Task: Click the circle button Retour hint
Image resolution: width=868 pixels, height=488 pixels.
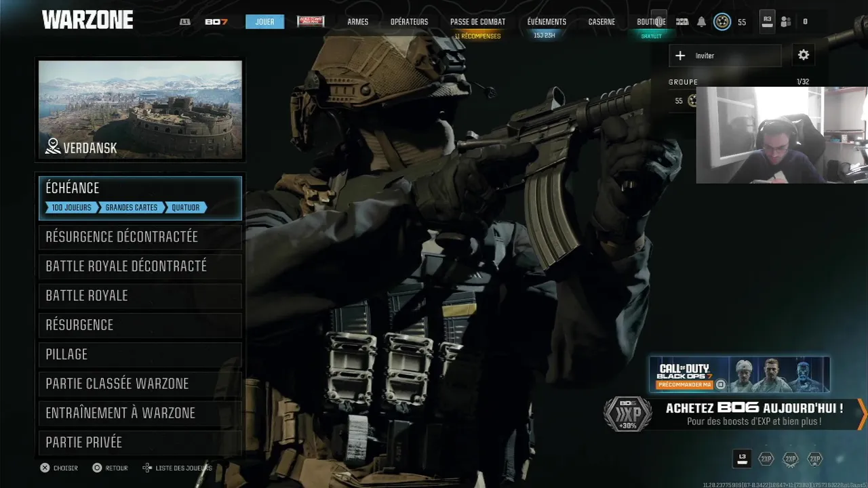Action: pyautogui.click(x=110, y=468)
